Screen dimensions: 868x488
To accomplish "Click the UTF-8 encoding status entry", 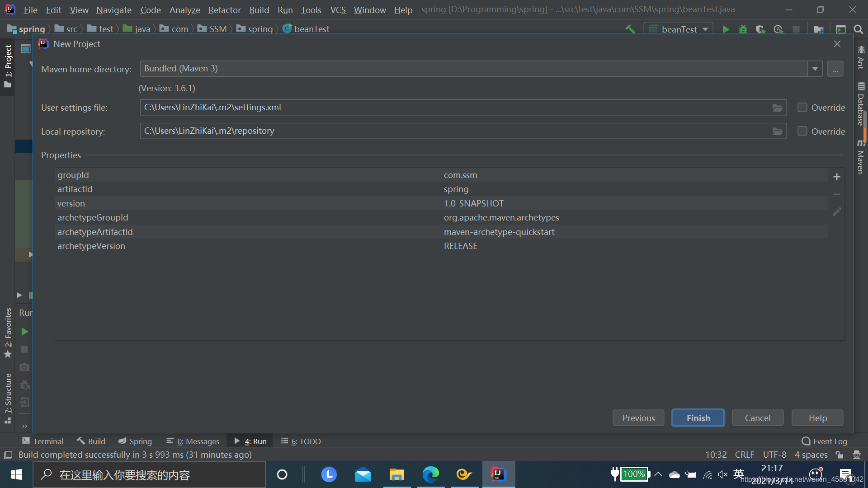I will 774,455.
